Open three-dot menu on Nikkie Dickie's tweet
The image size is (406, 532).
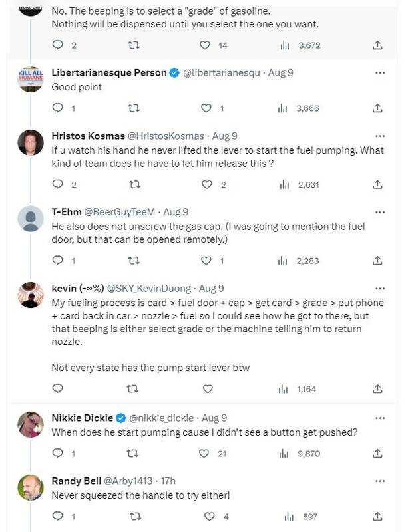(380, 418)
